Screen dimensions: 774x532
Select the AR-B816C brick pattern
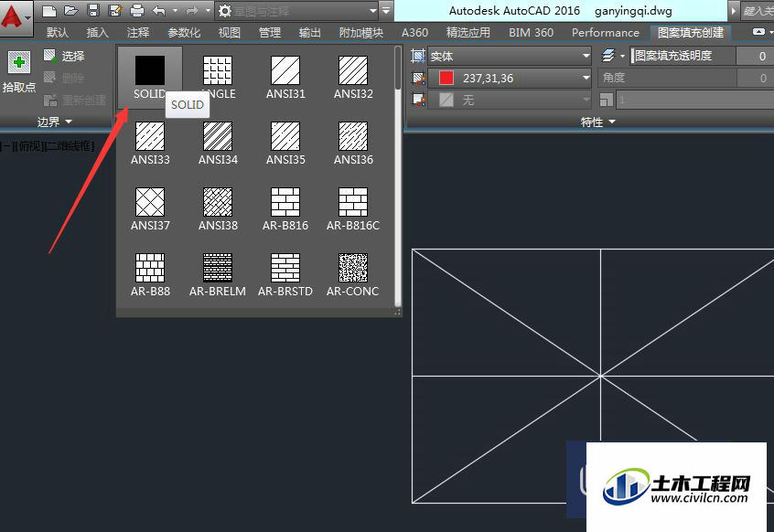(x=353, y=209)
